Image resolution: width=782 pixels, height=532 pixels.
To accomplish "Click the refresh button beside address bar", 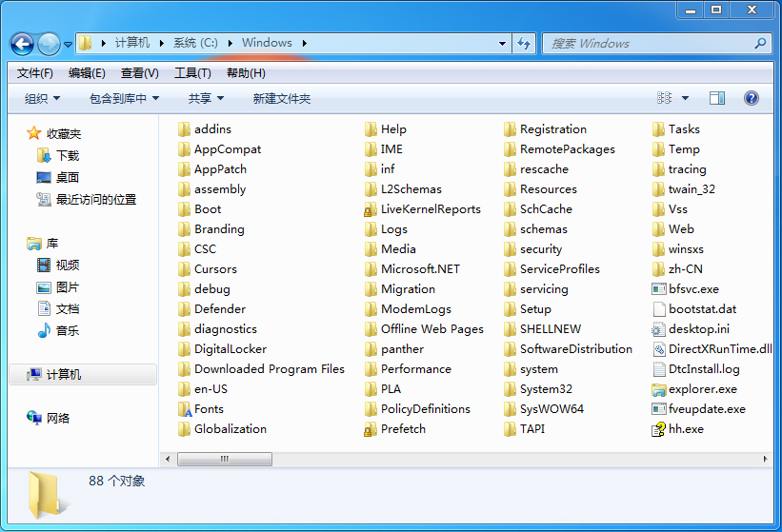I will click(x=524, y=43).
